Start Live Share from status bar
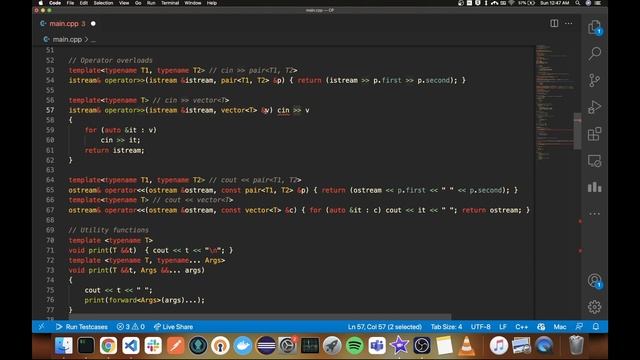The image size is (640, 360). coord(173,327)
